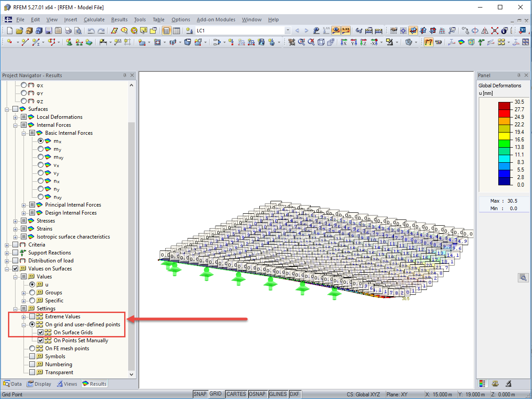
Task: Expand Principal Internal Forces node
Action: pos(24,205)
